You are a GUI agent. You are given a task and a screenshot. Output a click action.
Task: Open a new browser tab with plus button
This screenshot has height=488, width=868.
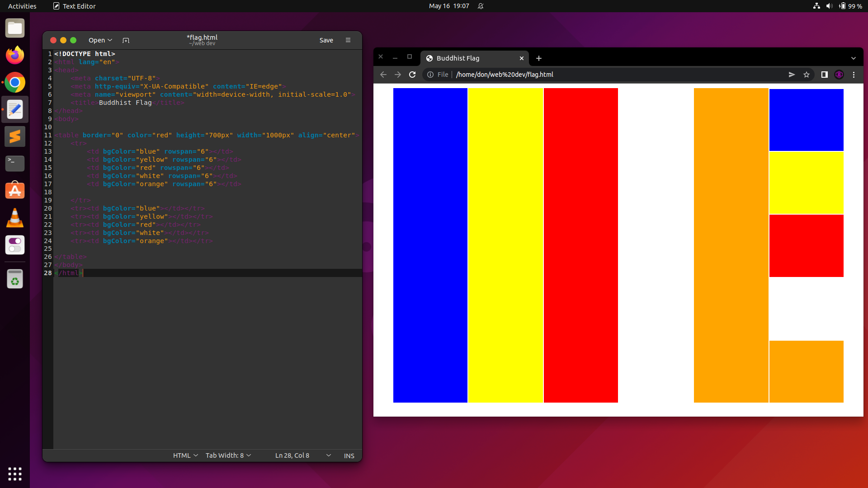pyautogui.click(x=538, y=58)
